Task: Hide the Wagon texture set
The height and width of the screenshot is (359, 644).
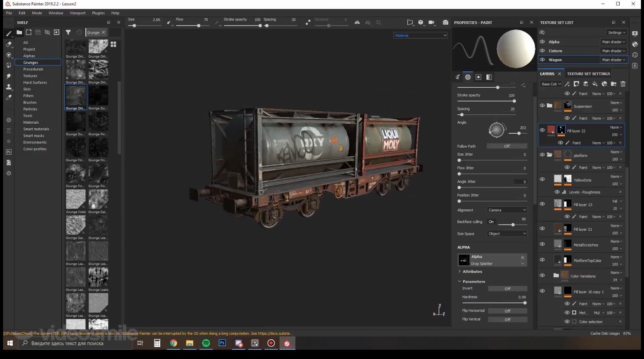Action: [542, 60]
